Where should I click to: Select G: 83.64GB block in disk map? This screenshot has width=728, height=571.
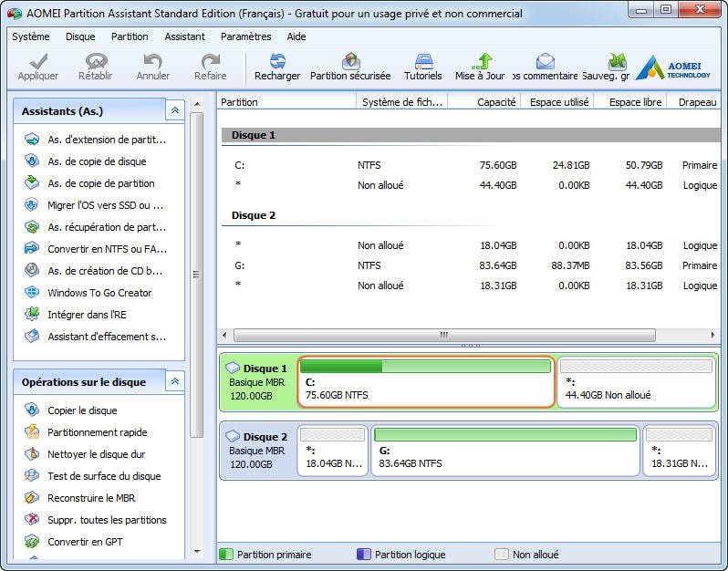pos(505,451)
